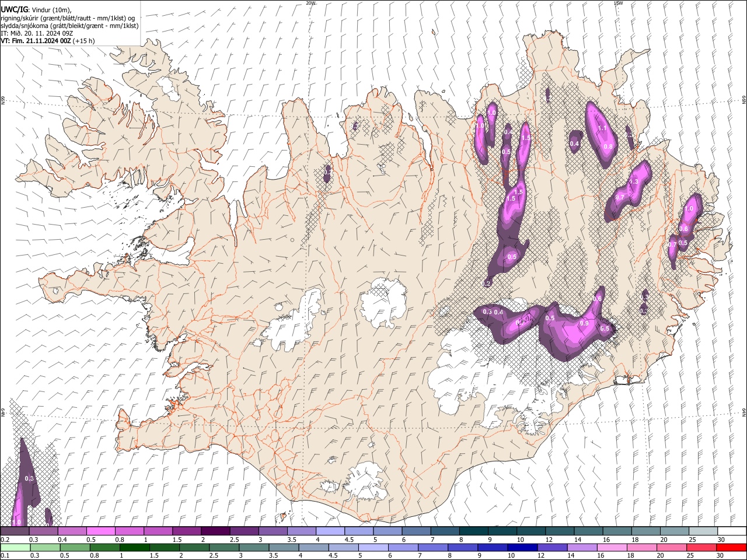
Task: Select rain scale swatch starting at 0.5
Action: [75, 548]
